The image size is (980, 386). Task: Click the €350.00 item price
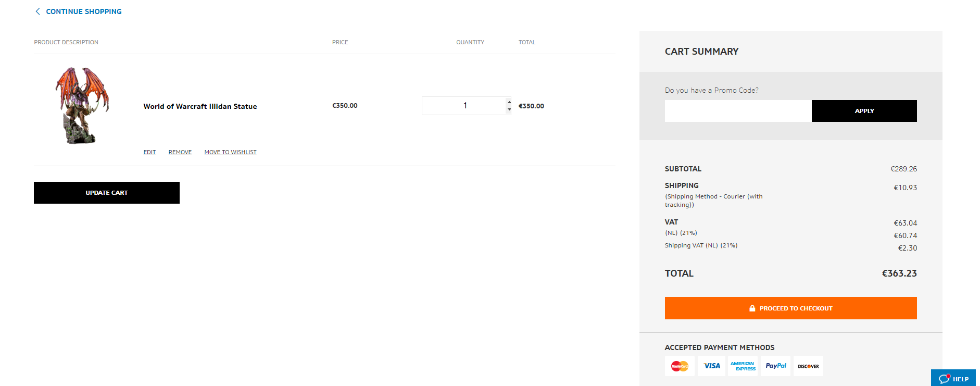pos(345,106)
